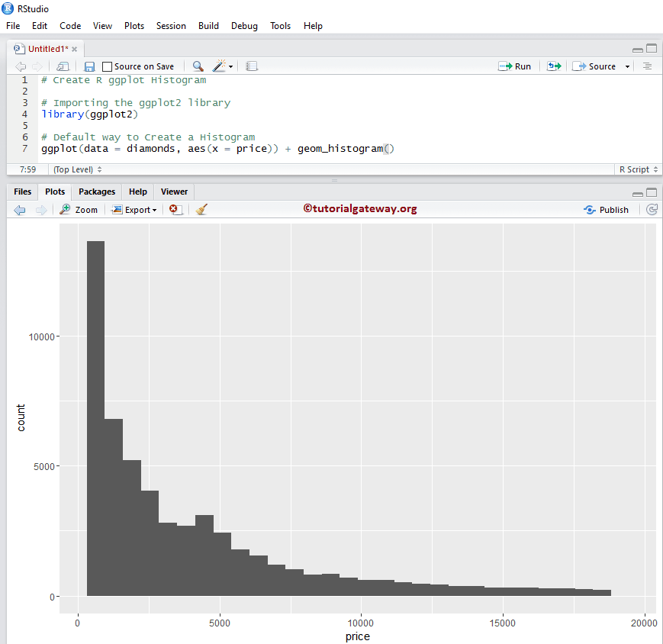
Task: Click the show document outline icon
Action: pyautogui.click(x=648, y=66)
